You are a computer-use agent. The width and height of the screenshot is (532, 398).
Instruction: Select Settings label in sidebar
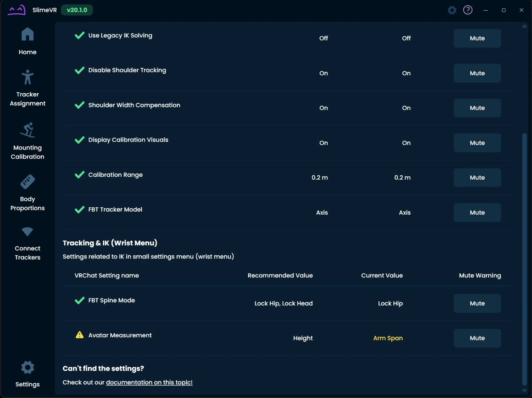27,384
